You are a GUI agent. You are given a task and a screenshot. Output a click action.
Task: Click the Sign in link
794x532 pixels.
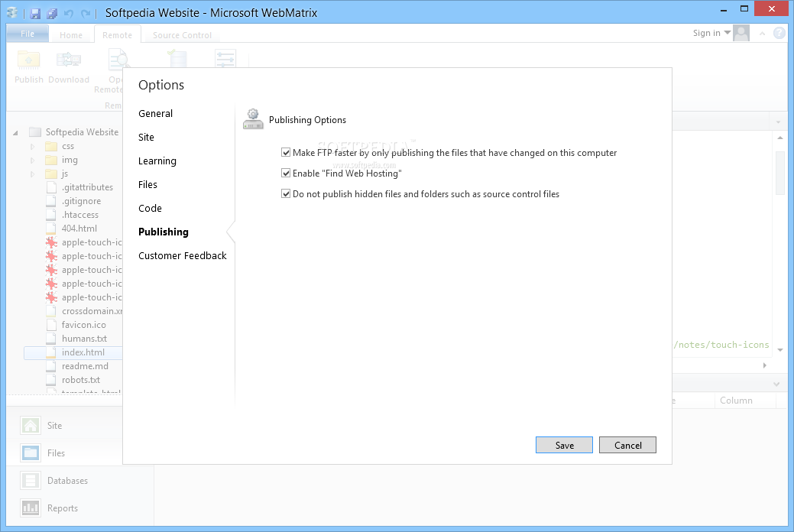(x=706, y=33)
